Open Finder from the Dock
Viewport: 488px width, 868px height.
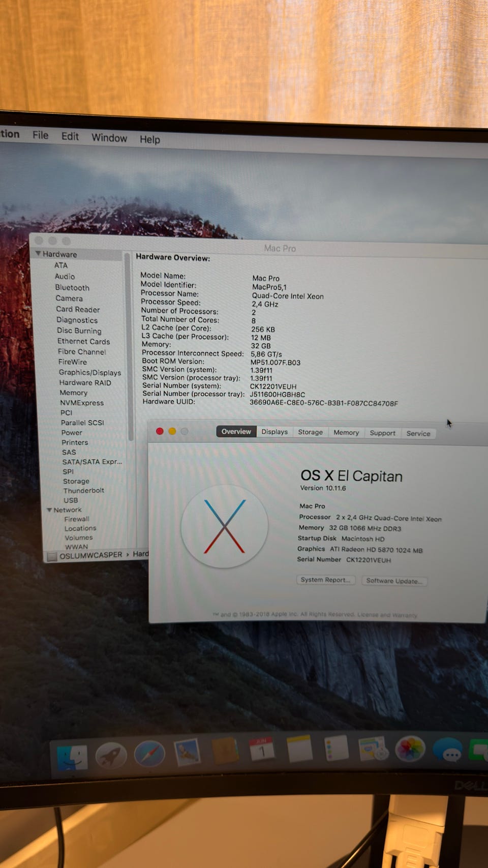[x=72, y=757]
